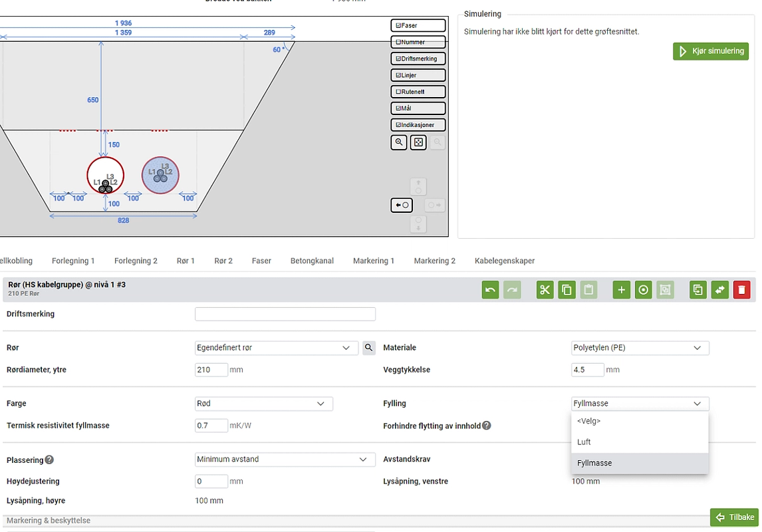
Task: Open the Rør 1 tab
Action: (186, 261)
